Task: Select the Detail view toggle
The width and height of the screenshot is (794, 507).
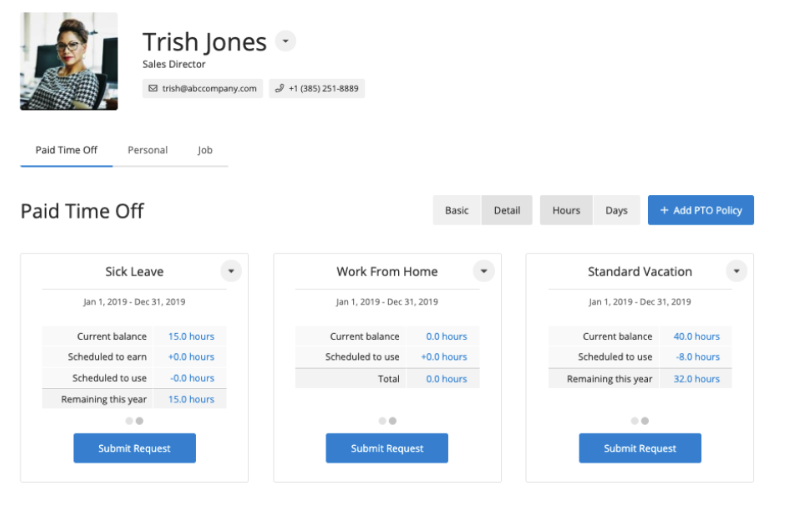Action: click(507, 211)
